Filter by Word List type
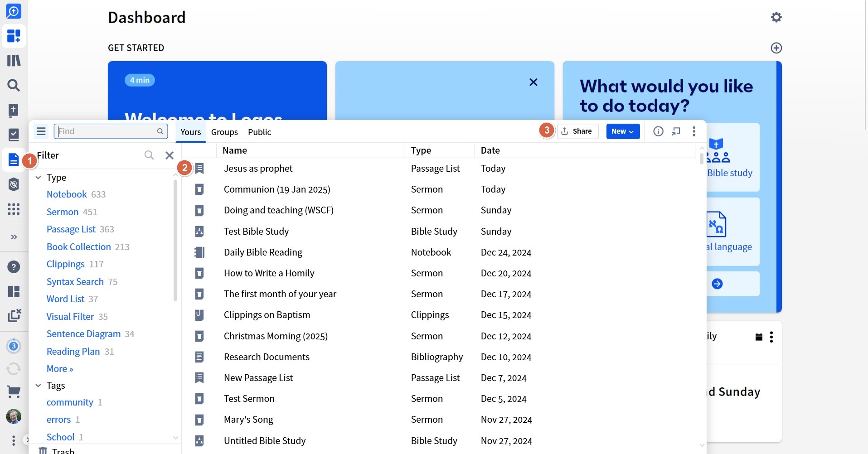The height and width of the screenshot is (454, 868). point(65,299)
